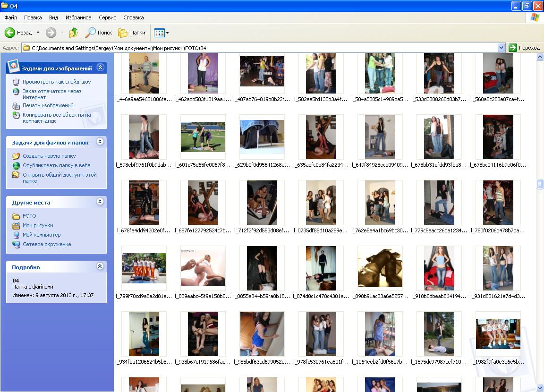Open Мой компьютер link
This screenshot has height=392, width=544.
[42, 235]
